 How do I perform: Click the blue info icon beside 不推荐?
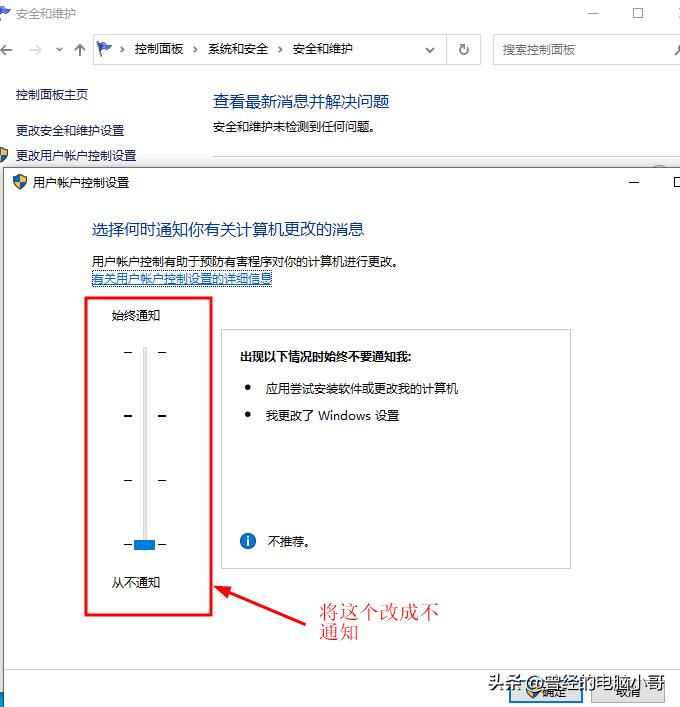pos(248,541)
